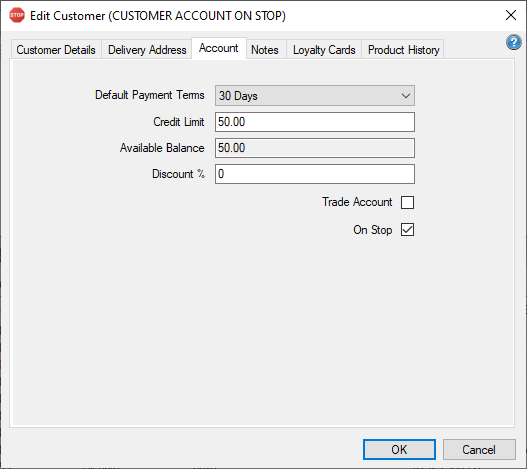Show the Loyalty Cards tab
This screenshot has width=527, height=469.
pos(324,50)
